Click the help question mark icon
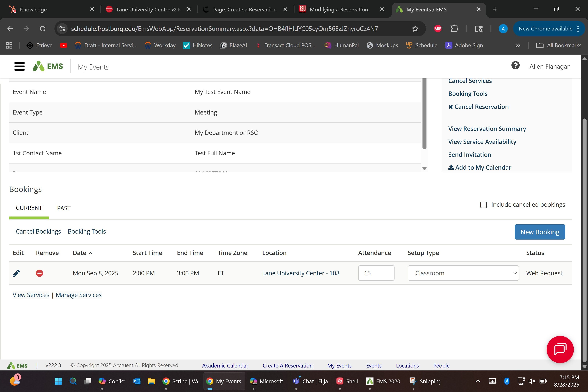This screenshot has width=588, height=392. pyautogui.click(x=515, y=66)
